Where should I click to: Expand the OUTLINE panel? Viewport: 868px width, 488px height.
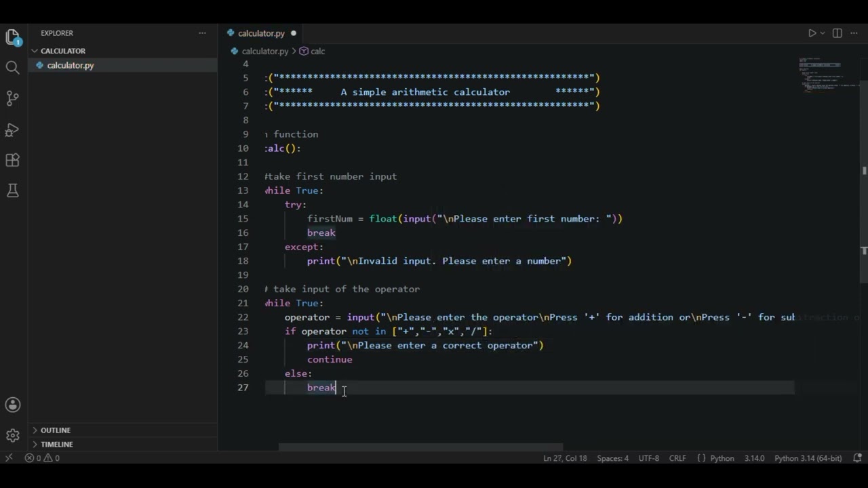(x=122, y=430)
